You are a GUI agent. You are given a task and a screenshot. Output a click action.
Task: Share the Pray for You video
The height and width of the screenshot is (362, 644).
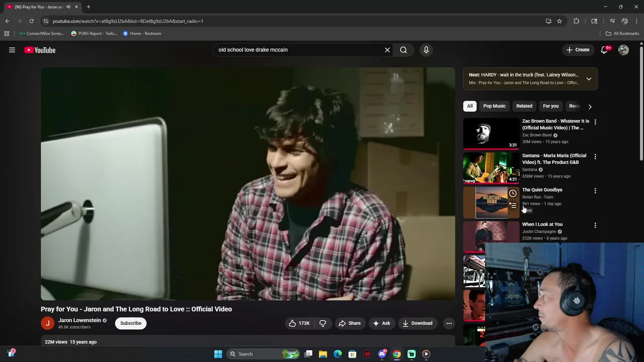[x=350, y=323]
